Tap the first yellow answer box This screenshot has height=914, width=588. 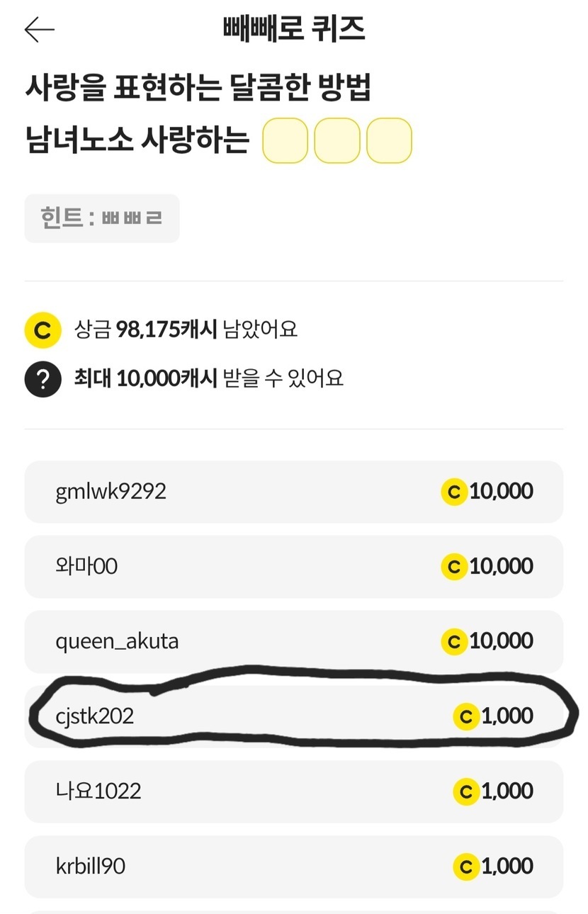285,141
